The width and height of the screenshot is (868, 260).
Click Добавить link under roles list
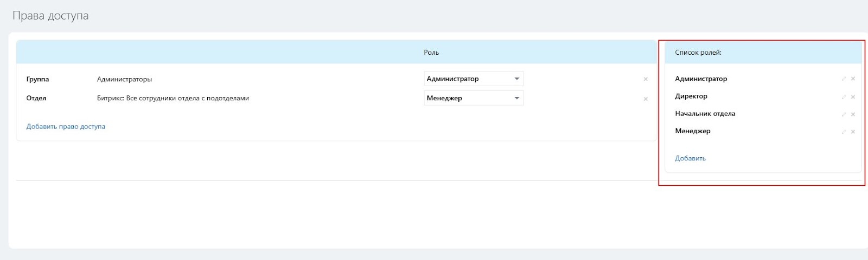click(x=690, y=158)
